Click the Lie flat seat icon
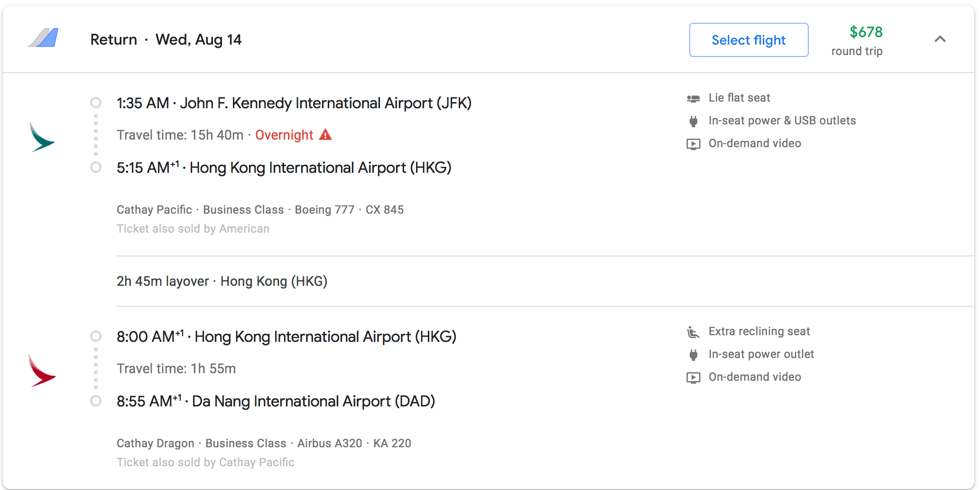The width and height of the screenshot is (980, 490). 693,98
